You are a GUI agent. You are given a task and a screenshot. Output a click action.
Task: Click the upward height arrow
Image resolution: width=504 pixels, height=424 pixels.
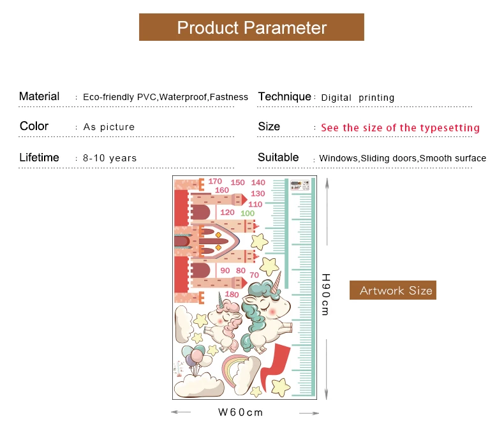(327, 211)
